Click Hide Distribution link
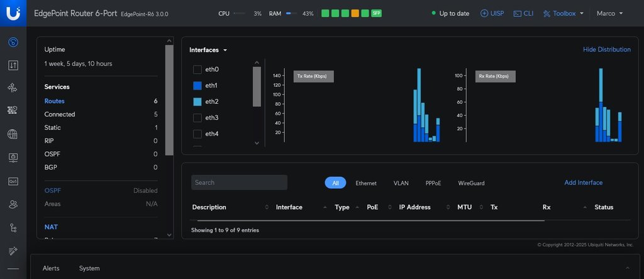The width and height of the screenshot is (644, 279). [x=606, y=50]
